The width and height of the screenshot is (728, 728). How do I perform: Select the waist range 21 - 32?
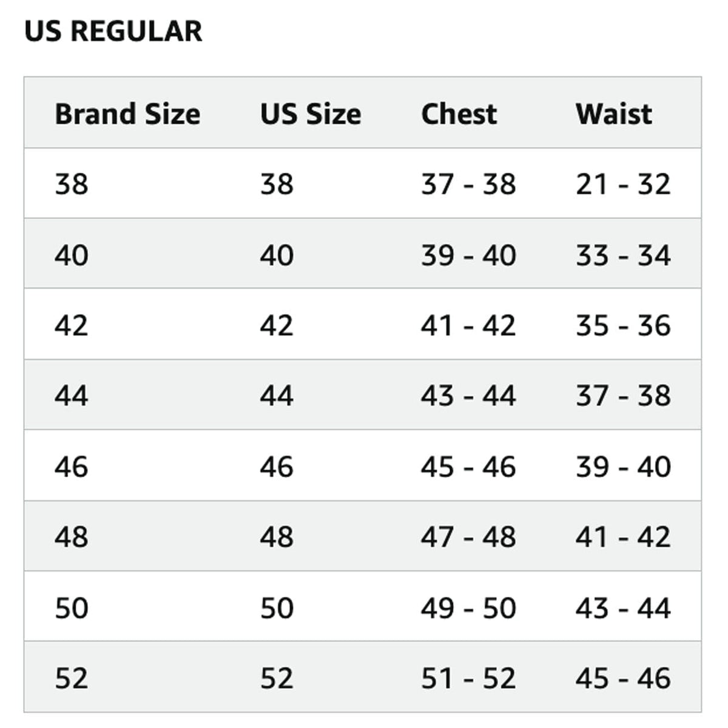pyautogui.click(x=623, y=184)
